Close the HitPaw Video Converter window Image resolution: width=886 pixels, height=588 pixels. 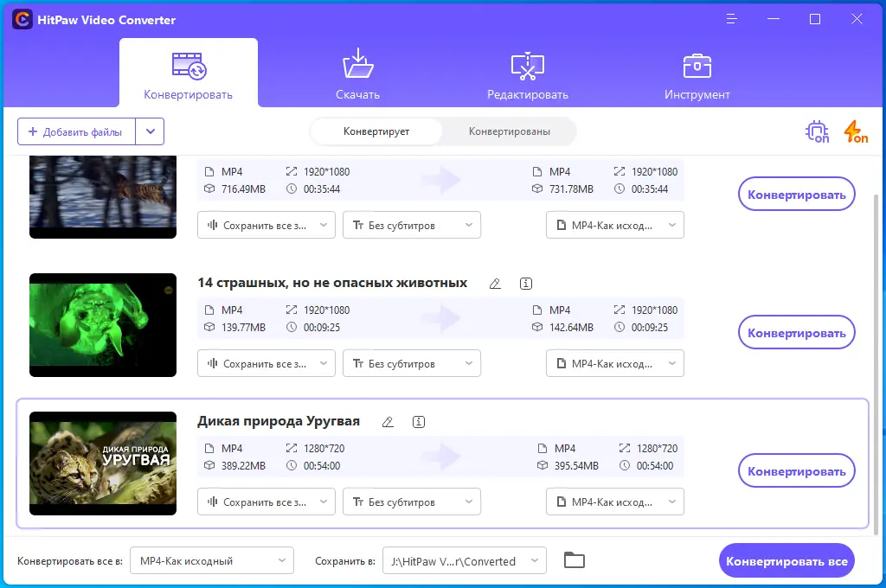(x=857, y=19)
